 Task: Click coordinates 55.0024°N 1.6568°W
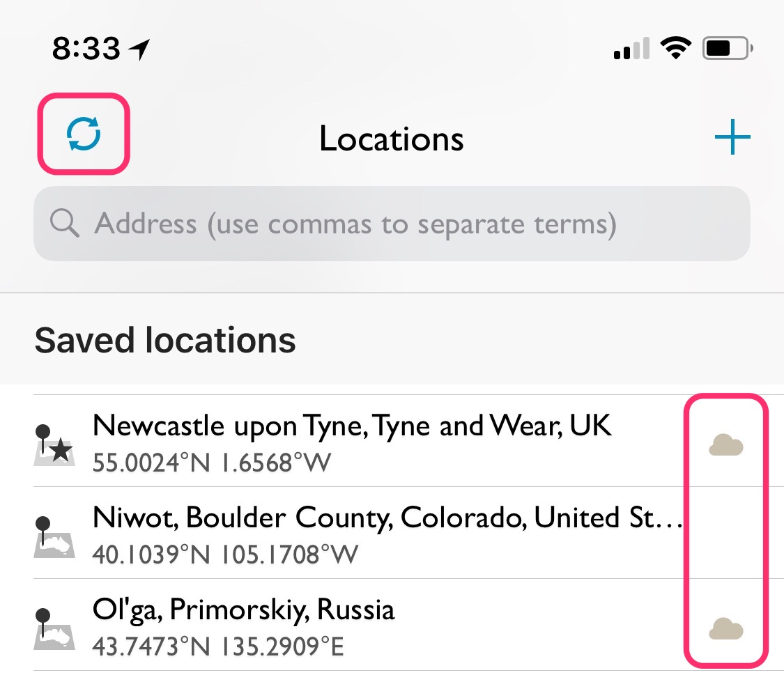point(211,463)
